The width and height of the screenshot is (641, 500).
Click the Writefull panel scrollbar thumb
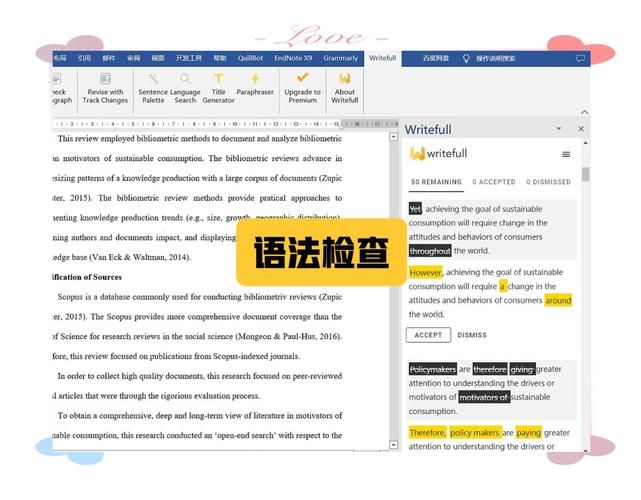point(585,174)
